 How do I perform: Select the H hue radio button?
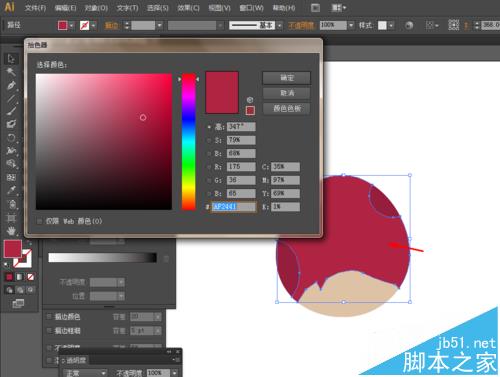(209, 127)
